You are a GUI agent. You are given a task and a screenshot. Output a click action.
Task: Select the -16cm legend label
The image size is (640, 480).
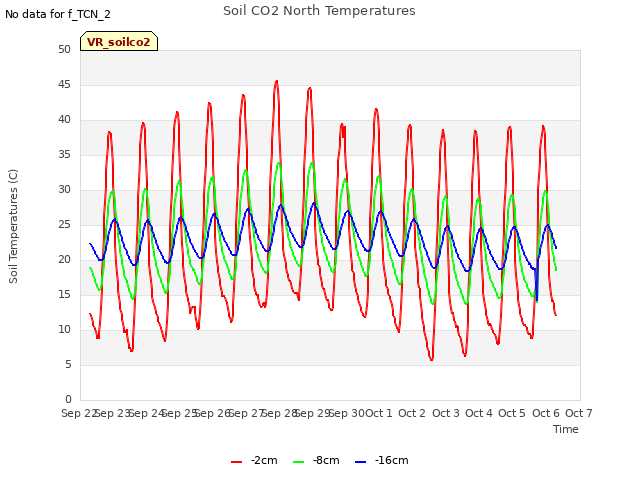(391, 460)
